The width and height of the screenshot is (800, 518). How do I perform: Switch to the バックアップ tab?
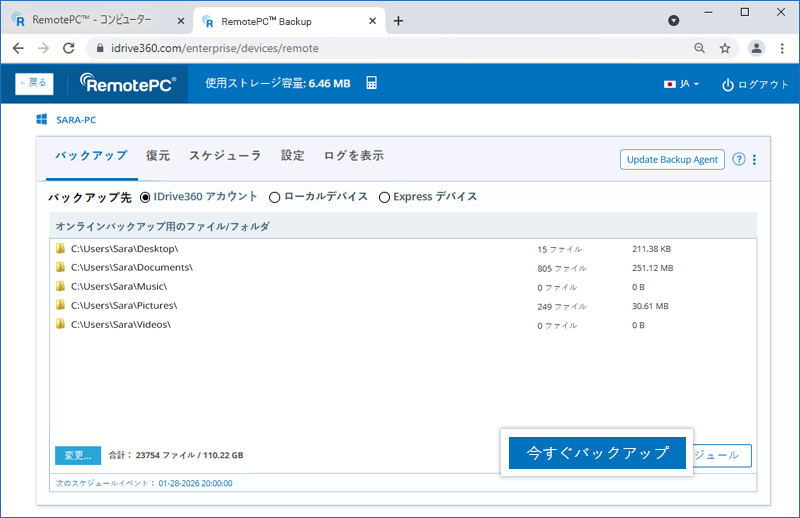pos(91,156)
